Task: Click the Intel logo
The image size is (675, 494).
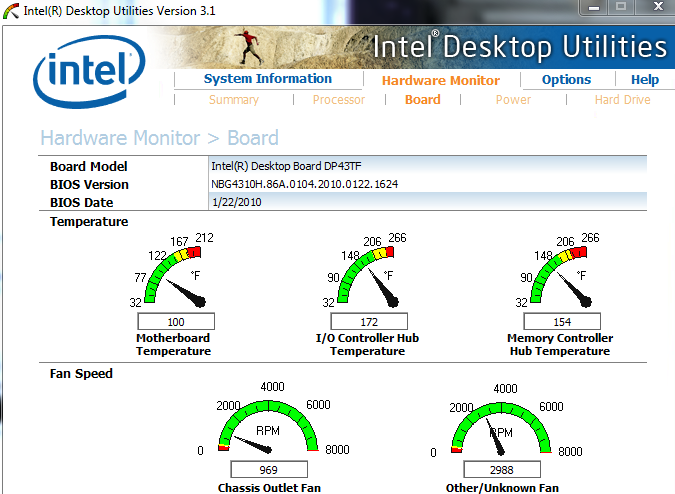Action: (90, 71)
